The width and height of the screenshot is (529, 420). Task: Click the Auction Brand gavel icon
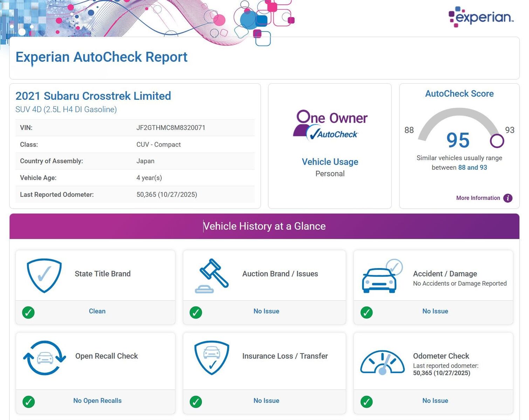tap(212, 276)
